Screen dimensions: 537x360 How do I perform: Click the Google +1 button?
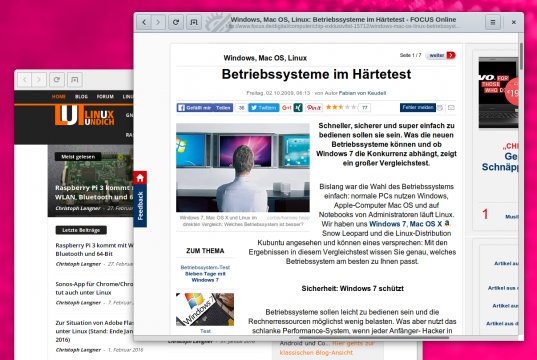[x=286, y=108]
